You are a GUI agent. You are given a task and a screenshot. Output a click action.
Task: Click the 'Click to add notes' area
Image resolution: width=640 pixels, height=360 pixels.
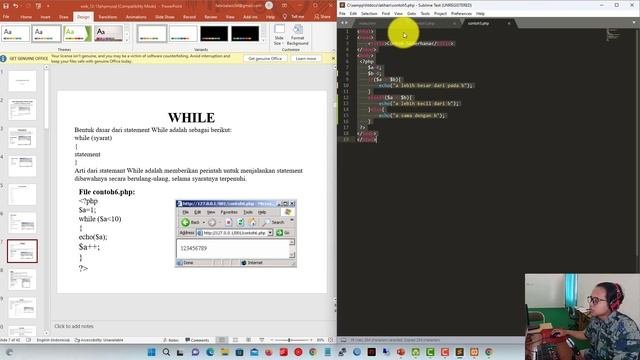(74, 326)
